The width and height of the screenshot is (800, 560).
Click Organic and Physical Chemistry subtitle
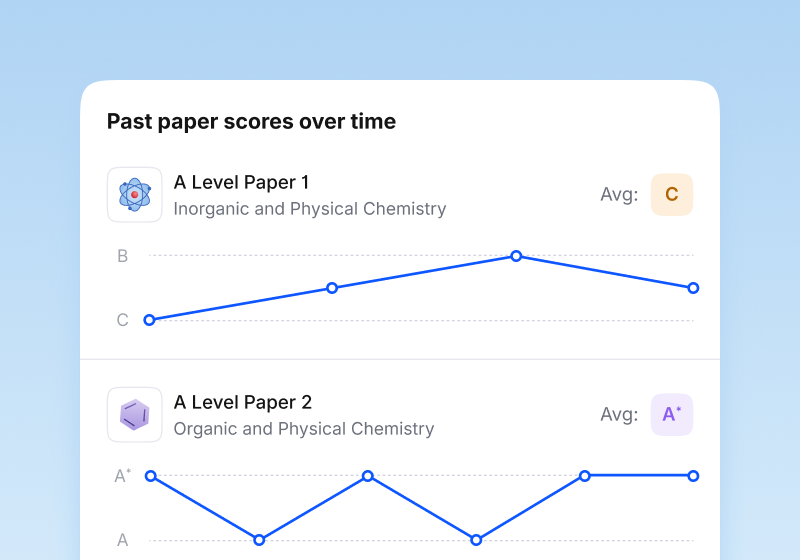(x=304, y=429)
